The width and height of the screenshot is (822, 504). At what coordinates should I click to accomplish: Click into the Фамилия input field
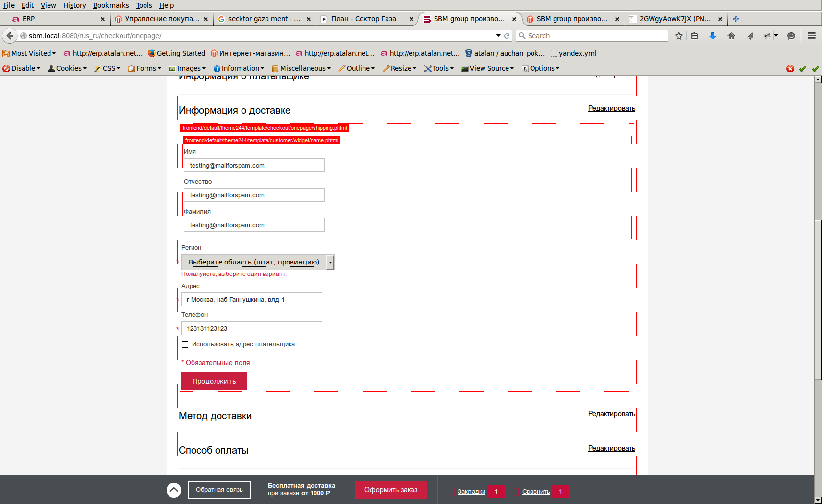(254, 225)
